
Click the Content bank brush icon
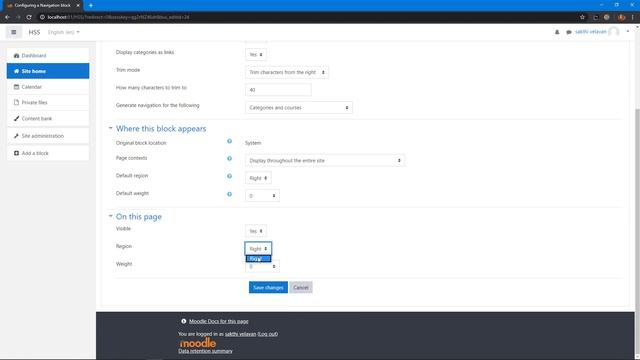click(x=16, y=118)
